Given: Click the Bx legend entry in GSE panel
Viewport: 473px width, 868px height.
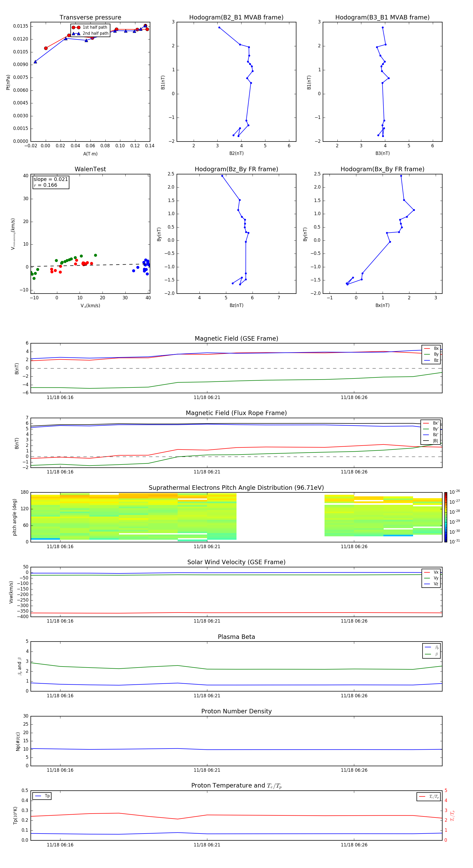Looking at the screenshot, I should pyautogui.click(x=431, y=349).
